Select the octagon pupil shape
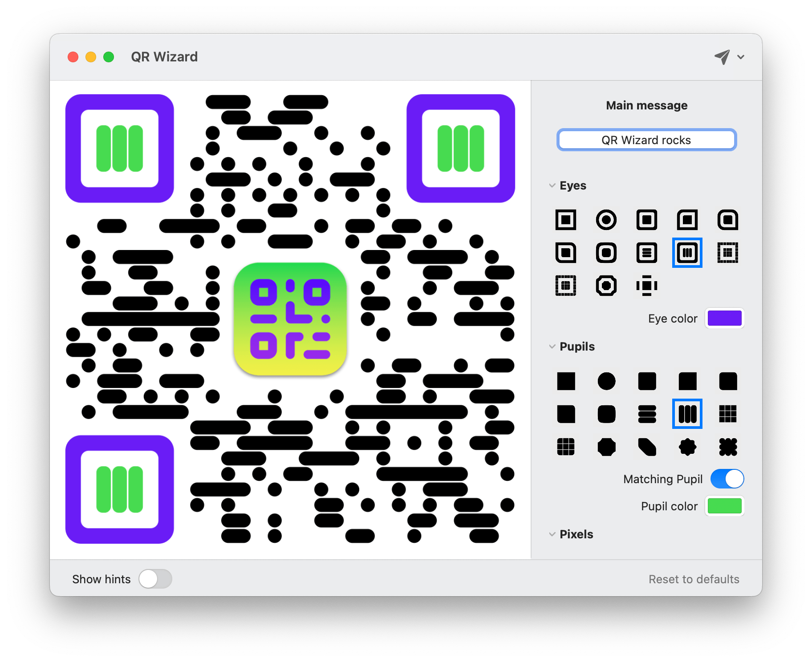This screenshot has height=662, width=812. click(606, 448)
